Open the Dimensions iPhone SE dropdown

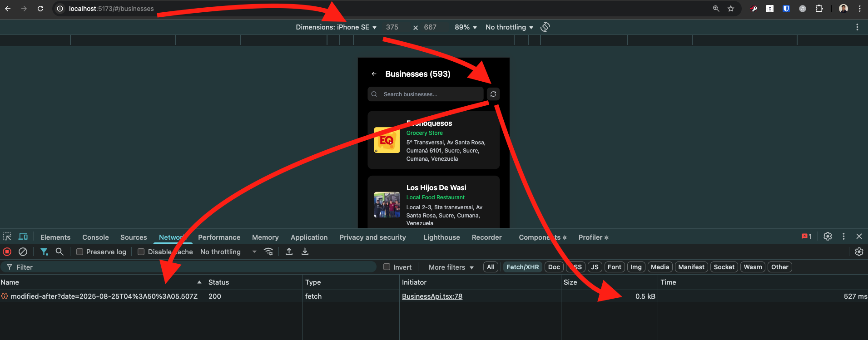tap(336, 27)
